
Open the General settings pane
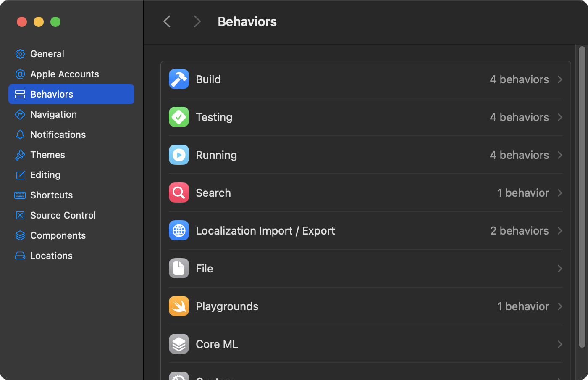point(47,54)
